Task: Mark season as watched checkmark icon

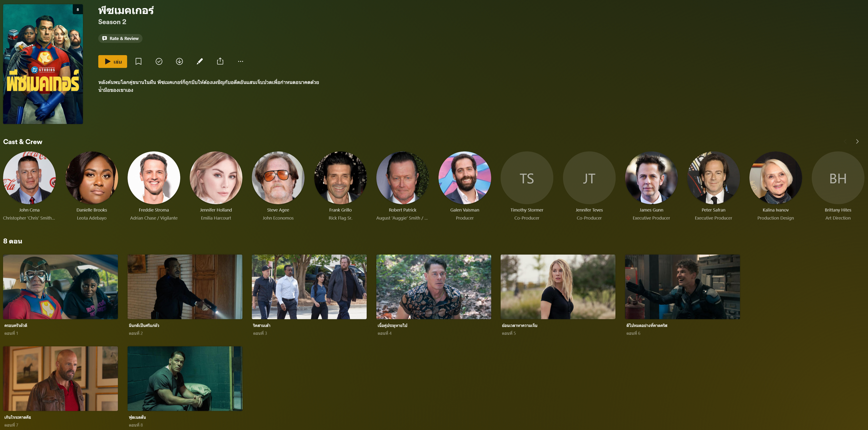Action: (x=159, y=61)
